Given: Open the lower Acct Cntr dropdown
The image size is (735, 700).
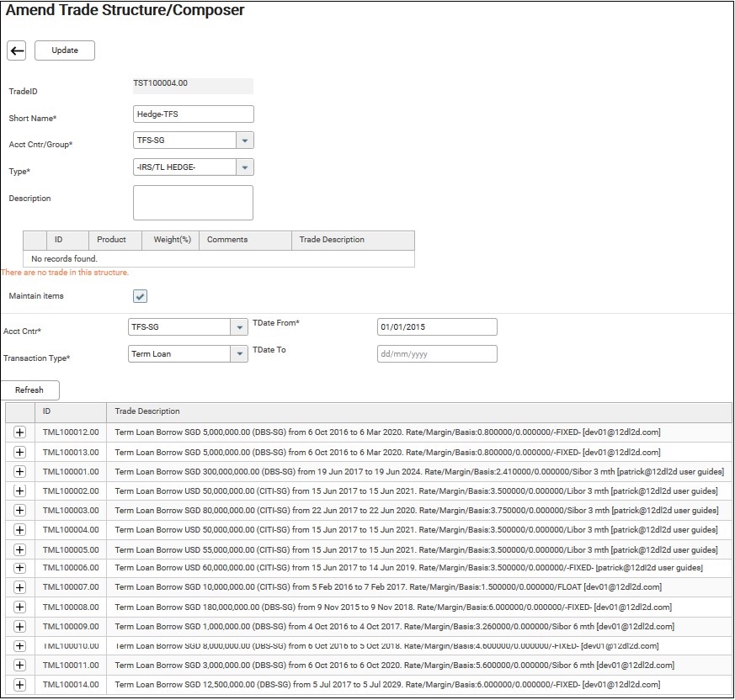Looking at the screenshot, I should (x=239, y=327).
